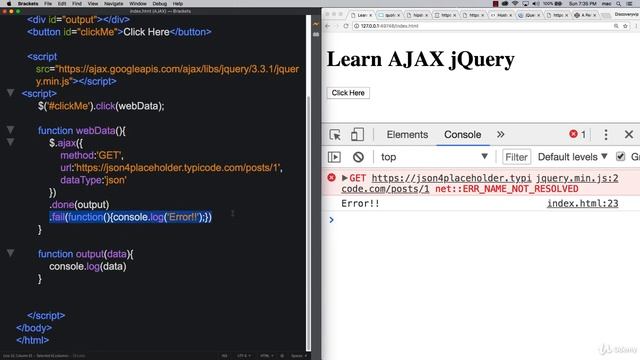Click the site info icon in address bar
640x360 pixels.
coord(356,26)
